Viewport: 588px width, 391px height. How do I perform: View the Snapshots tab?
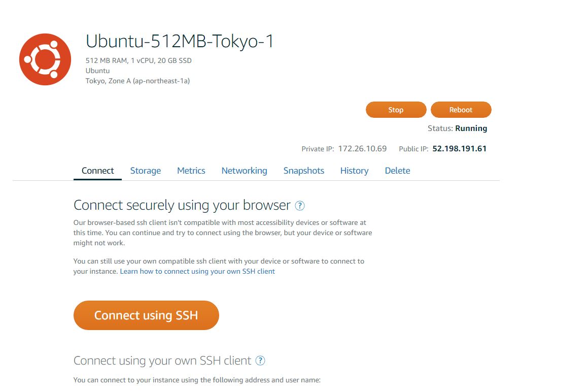[304, 171]
